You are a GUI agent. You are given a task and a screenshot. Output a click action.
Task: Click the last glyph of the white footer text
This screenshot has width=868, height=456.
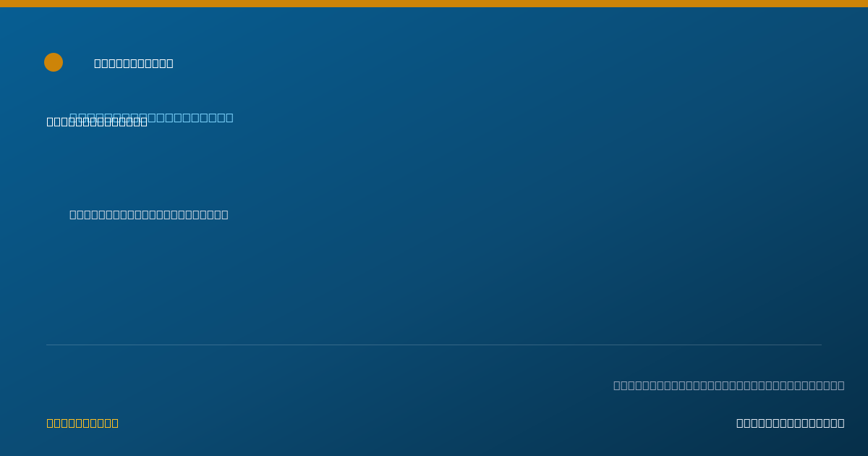(841, 423)
